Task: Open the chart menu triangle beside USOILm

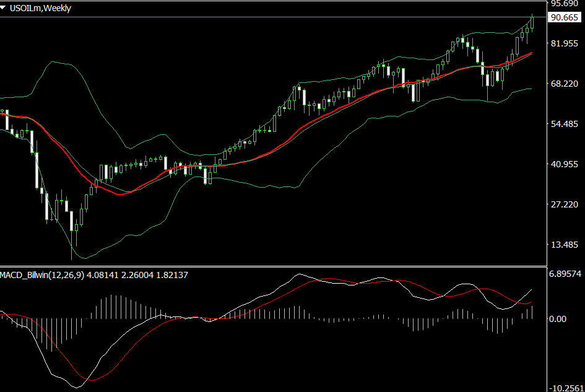Action: (x=3, y=8)
